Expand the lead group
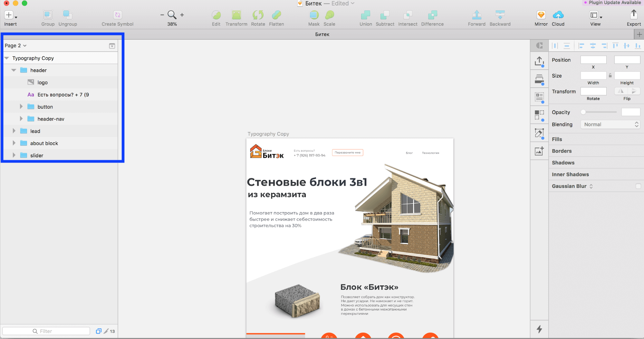The width and height of the screenshot is (644, 339). tap(14, 131)
